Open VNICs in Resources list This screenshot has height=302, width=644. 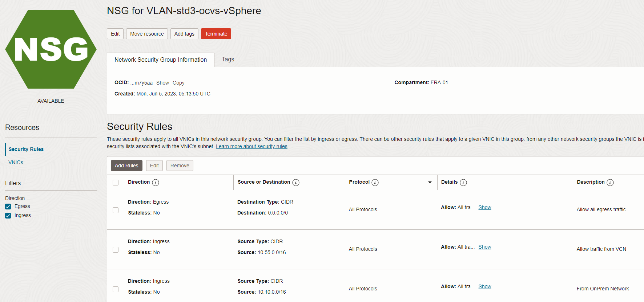pos(16,162)
